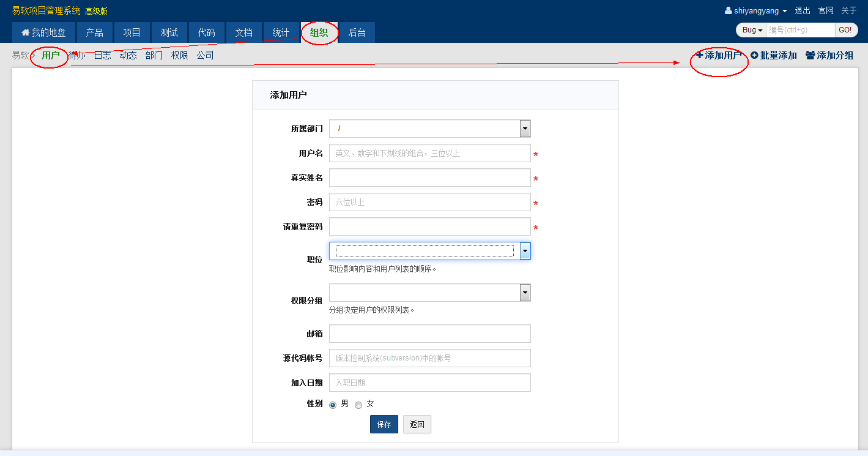Click the user avatar icon beside shiyangyang

pos(728,11)
